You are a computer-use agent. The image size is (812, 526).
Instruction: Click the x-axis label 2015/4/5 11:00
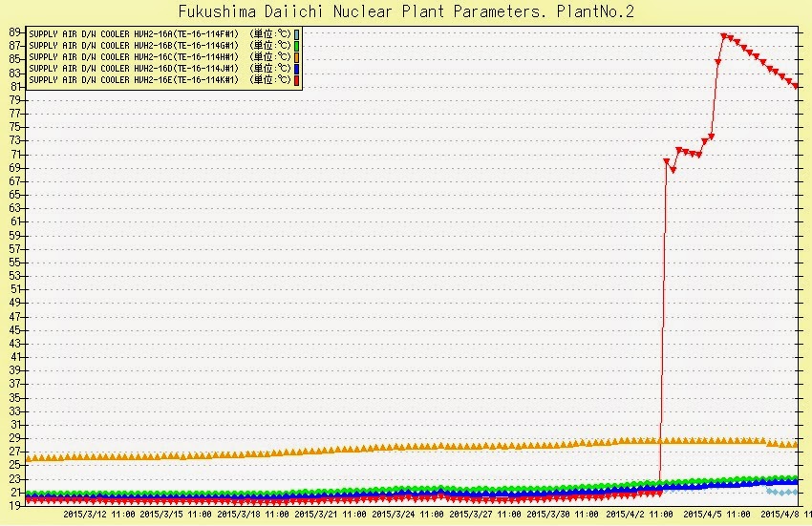point(716,515)
